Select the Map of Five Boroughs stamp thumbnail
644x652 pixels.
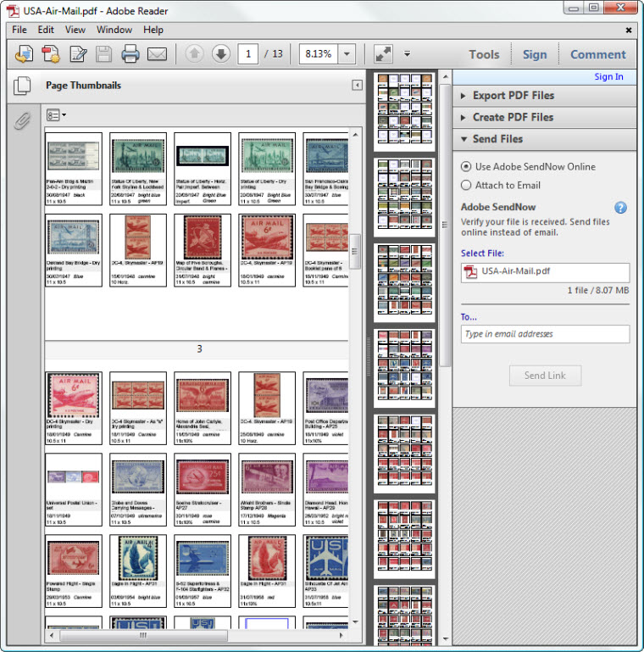(x=203, y=250)
